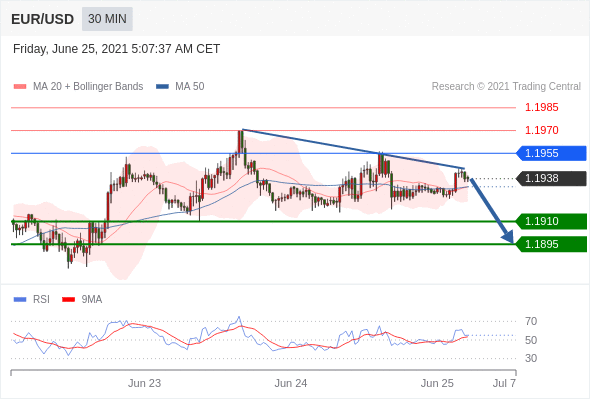Viewport: 590px width, 400px height.
Task: Click the date and time stamp text
Action: click(x=116, y=49)
